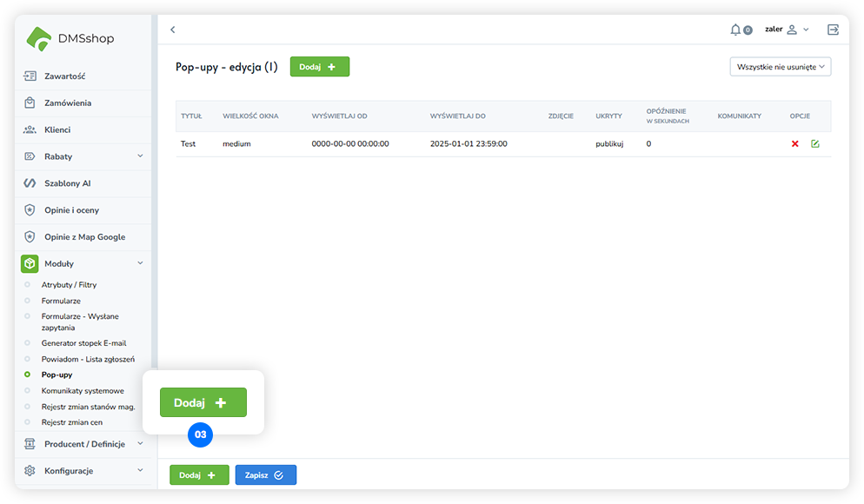Open zaler user account menu

pos(786,30)
